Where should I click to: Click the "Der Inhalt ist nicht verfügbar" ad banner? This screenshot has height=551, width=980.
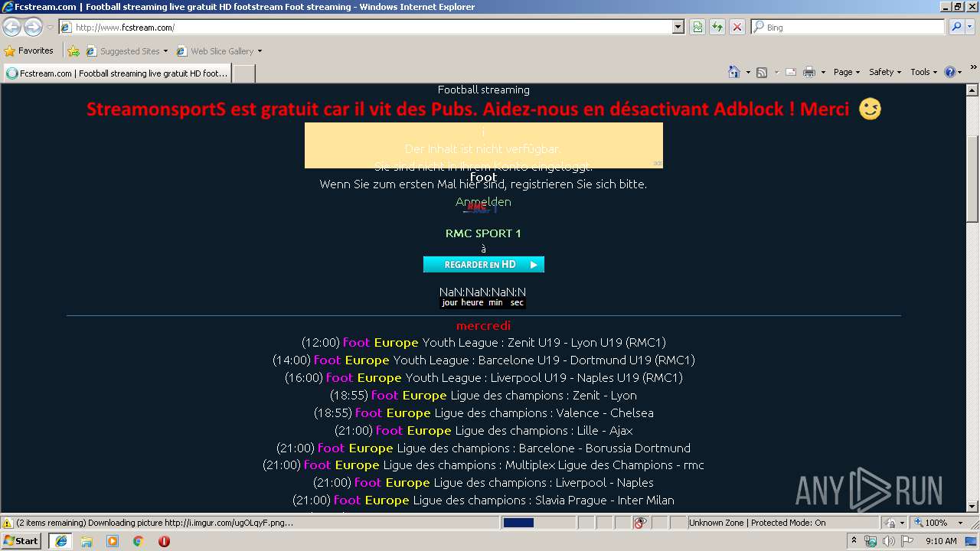click(483, 145)
